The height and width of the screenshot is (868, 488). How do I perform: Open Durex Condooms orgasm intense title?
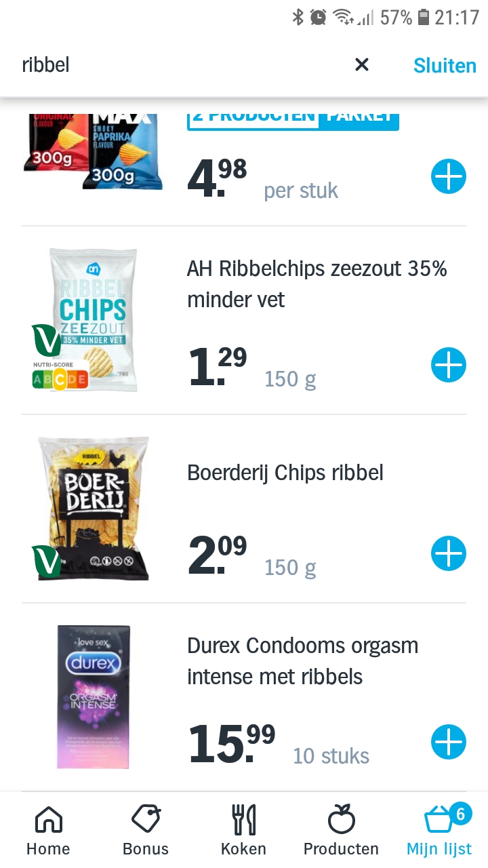[302, 660]
